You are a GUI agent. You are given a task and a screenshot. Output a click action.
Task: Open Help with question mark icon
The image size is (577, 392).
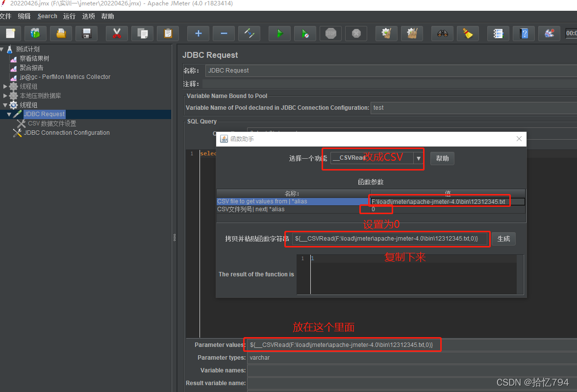coord(524,33)
